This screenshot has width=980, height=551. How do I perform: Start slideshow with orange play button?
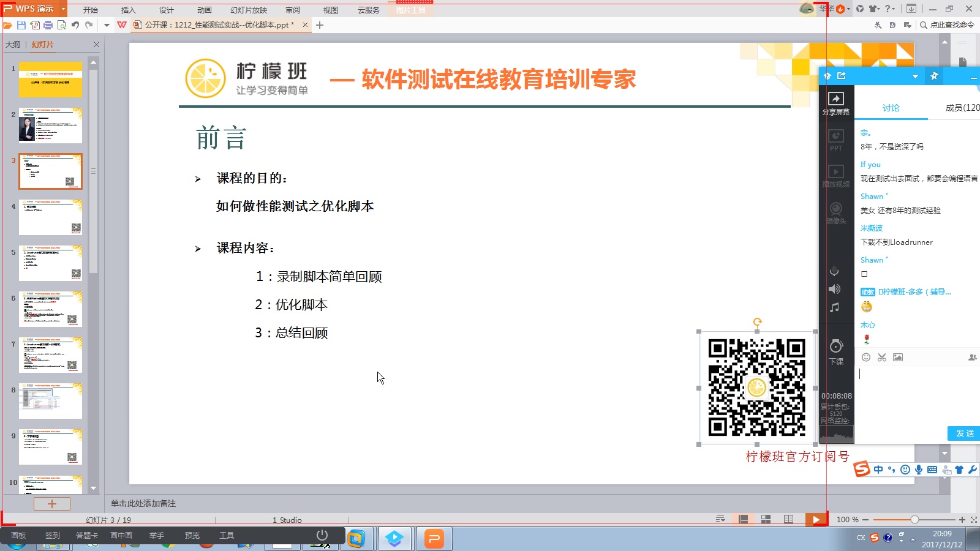(816, 520)
